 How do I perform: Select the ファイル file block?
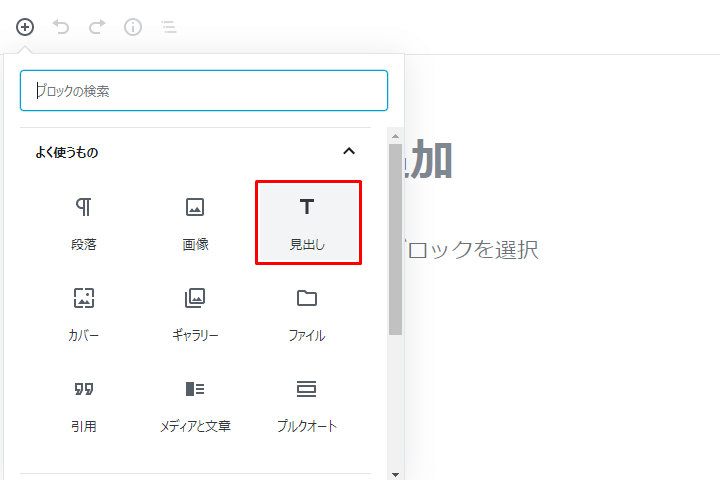pyautogui.click(x=307, y=314)
